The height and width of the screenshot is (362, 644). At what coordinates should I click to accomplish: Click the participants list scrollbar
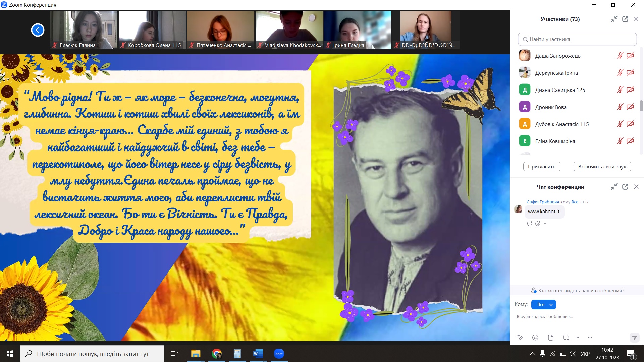coord(641,106)
